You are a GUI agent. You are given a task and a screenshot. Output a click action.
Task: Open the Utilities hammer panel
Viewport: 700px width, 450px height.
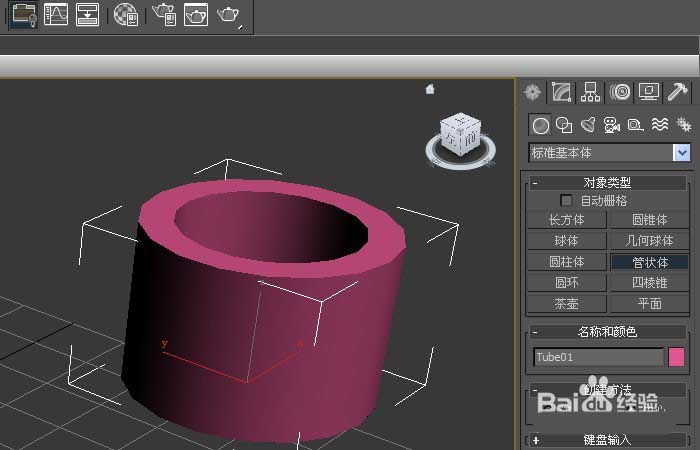(x=677, y=93)
